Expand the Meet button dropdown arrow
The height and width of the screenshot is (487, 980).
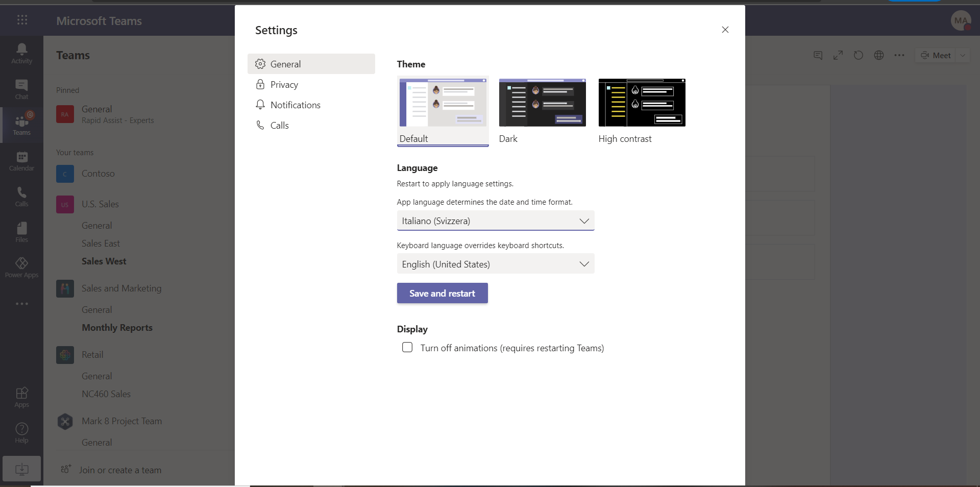[963, 55]
